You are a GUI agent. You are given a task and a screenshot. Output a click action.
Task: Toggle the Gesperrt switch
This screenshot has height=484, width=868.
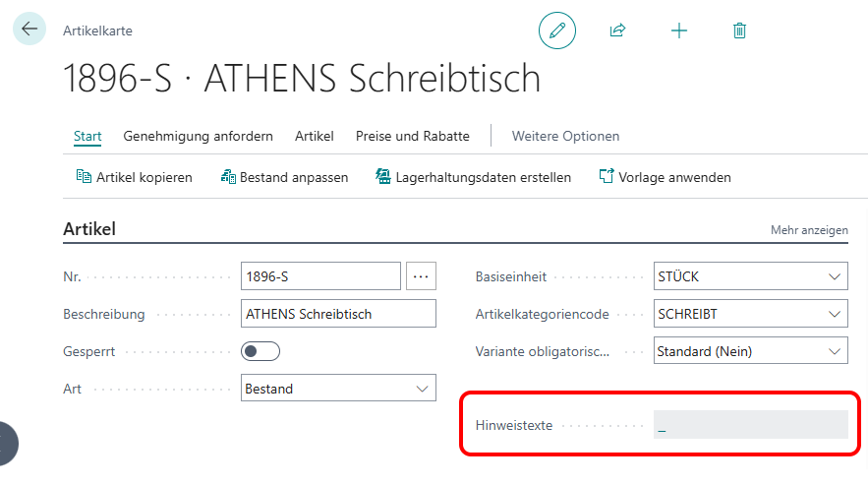pyautogui.click(x=260, y=351)
